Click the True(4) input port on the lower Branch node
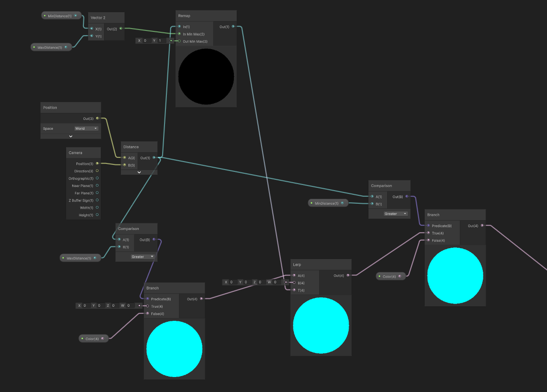This screenshot has width=547, height=392. pyautogui.click(x=149, y=306)
